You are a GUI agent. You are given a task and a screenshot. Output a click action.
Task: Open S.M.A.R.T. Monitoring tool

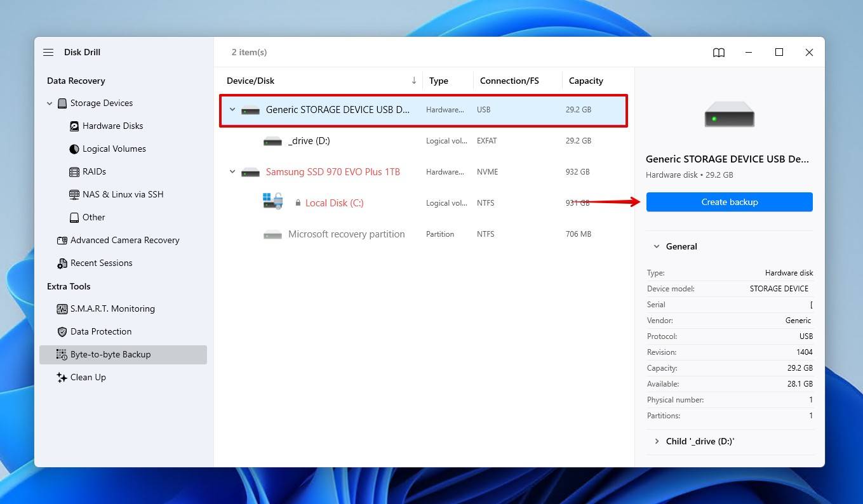pyautogui.click(x=112, y=308)
